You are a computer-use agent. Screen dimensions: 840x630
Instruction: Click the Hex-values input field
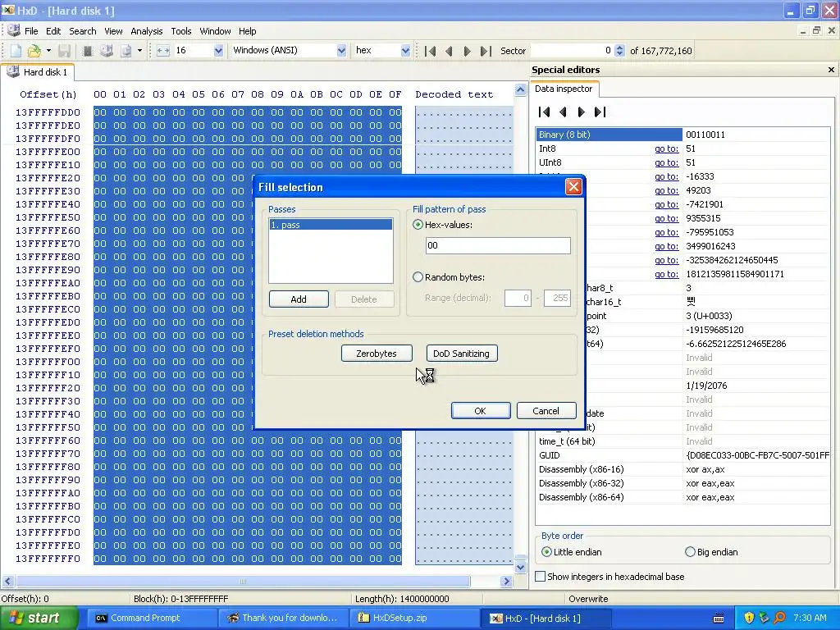pos(498,245)
